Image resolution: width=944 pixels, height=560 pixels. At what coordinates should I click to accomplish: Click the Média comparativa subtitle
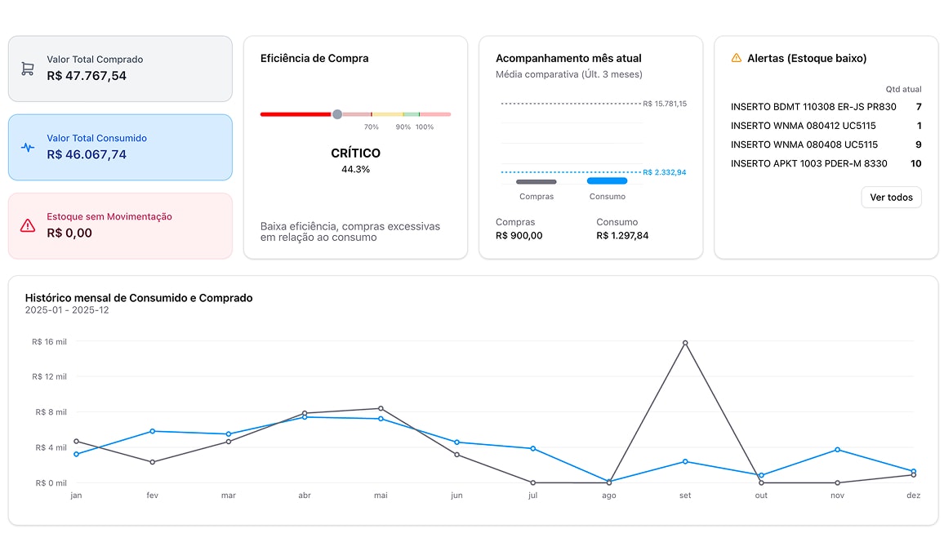pos(569,74)
